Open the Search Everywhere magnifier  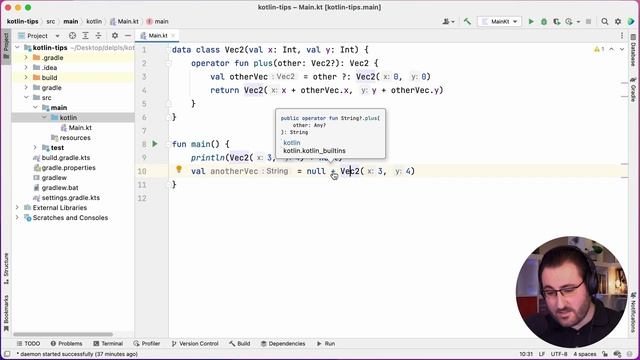coord(604,22)
